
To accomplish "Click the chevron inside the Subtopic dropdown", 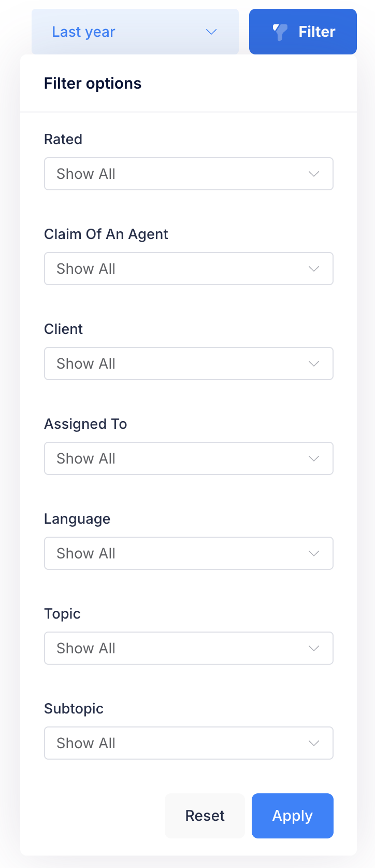I will point(314,743).
